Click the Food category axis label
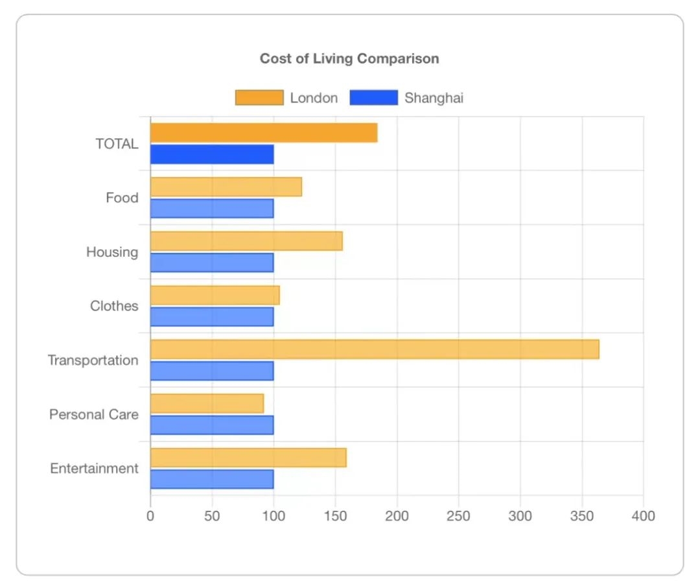The image size is (700, 588). pyautogui.click(x=122, y=198)
